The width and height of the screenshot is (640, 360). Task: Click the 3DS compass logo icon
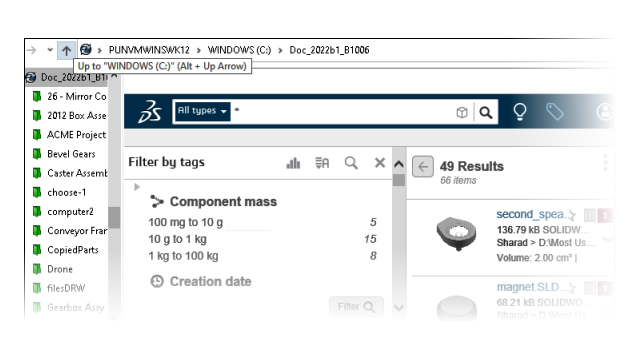tap(150, 111)
